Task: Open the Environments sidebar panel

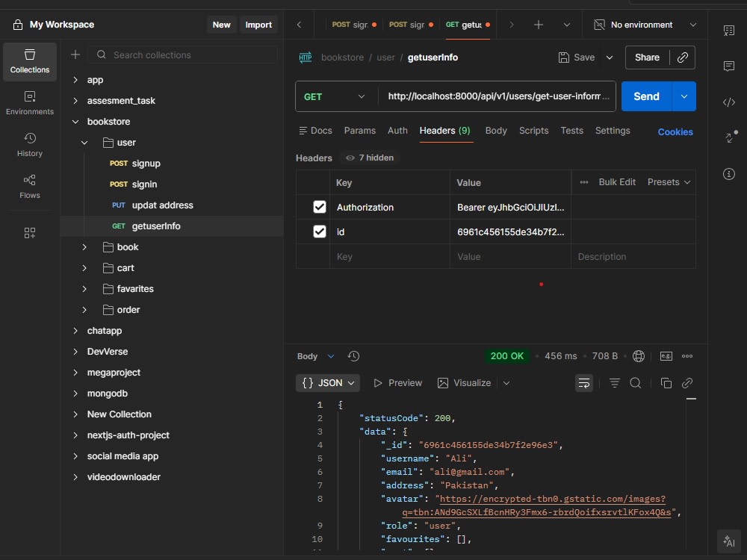Action: click(x=30, y=103)
